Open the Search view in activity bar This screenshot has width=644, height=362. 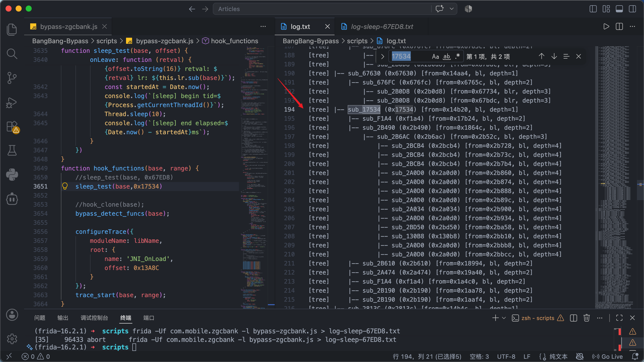coord(12,54)
